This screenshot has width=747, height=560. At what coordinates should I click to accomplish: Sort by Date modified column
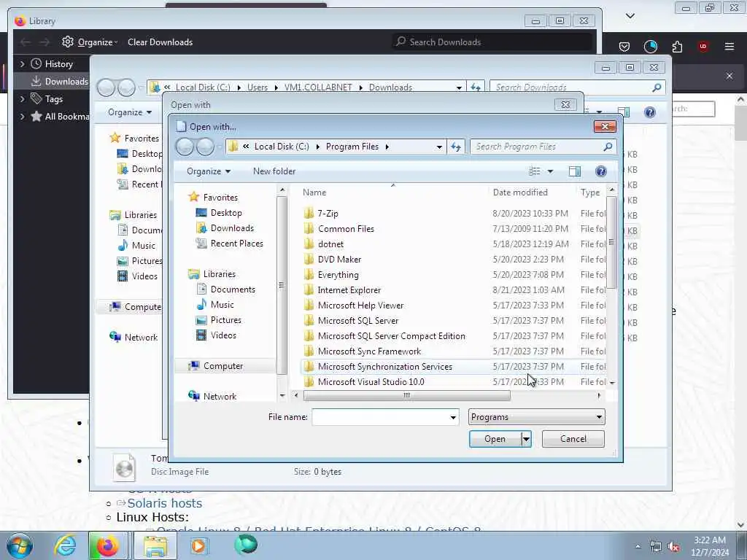[520, 192]
